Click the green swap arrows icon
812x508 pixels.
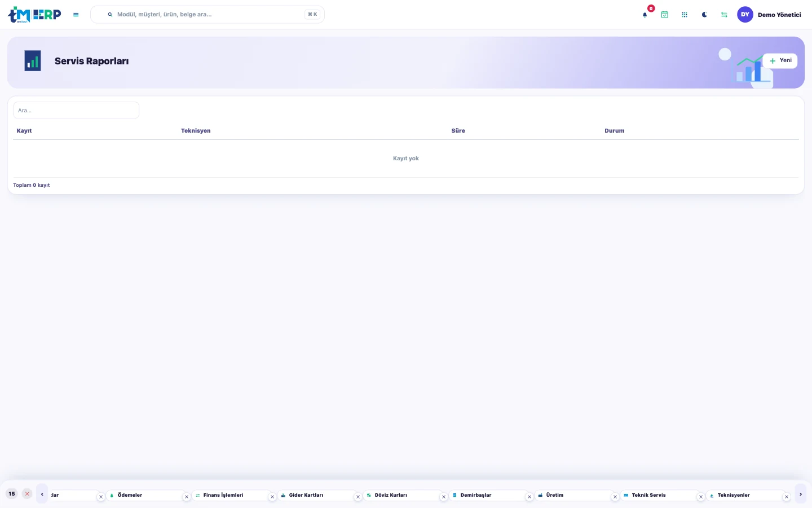click(x=724, y=15)
